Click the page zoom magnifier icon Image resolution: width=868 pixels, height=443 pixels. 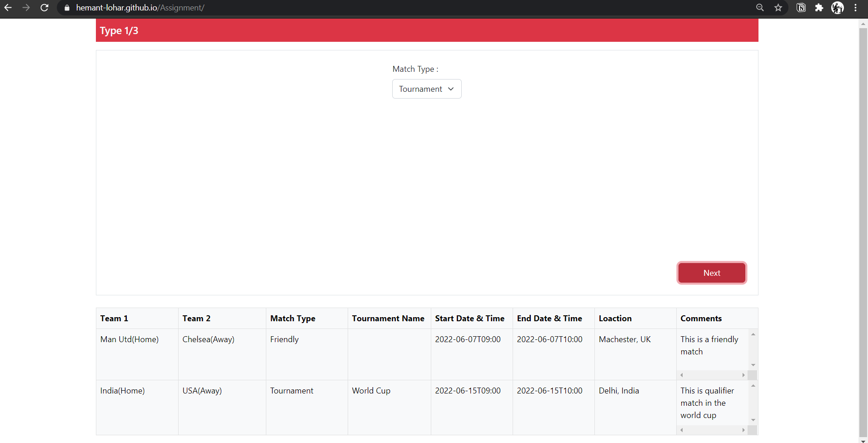[x=759, y=8]
